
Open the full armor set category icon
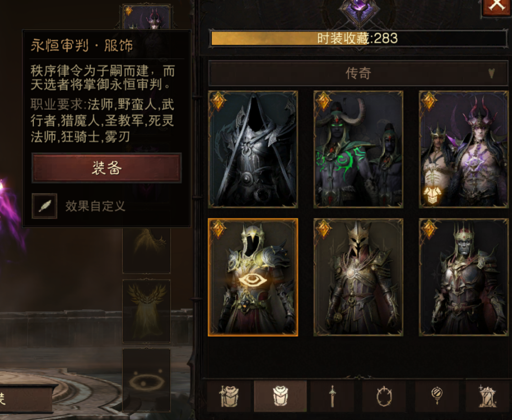click(x=229, y=396)
